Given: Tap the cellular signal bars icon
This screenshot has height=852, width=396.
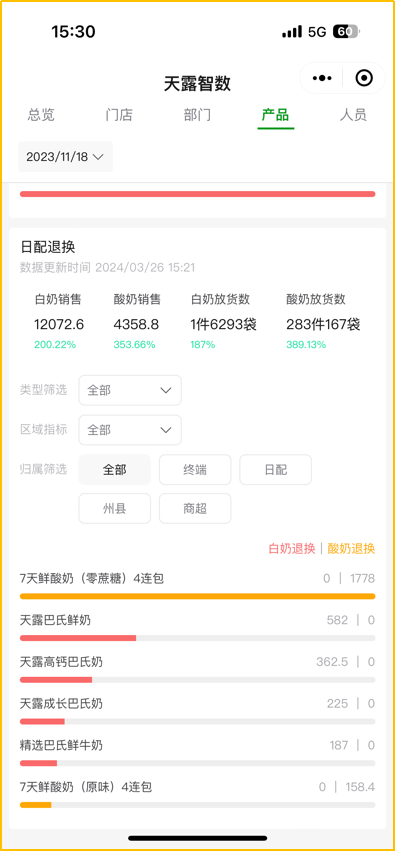Looking at the screenshot, I should [292, 32].
